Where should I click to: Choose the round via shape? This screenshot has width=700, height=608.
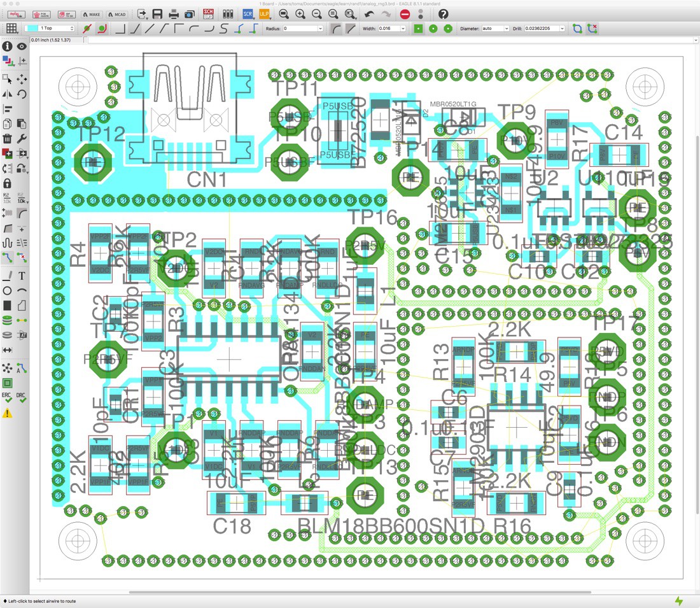click(x=433, y=29)
